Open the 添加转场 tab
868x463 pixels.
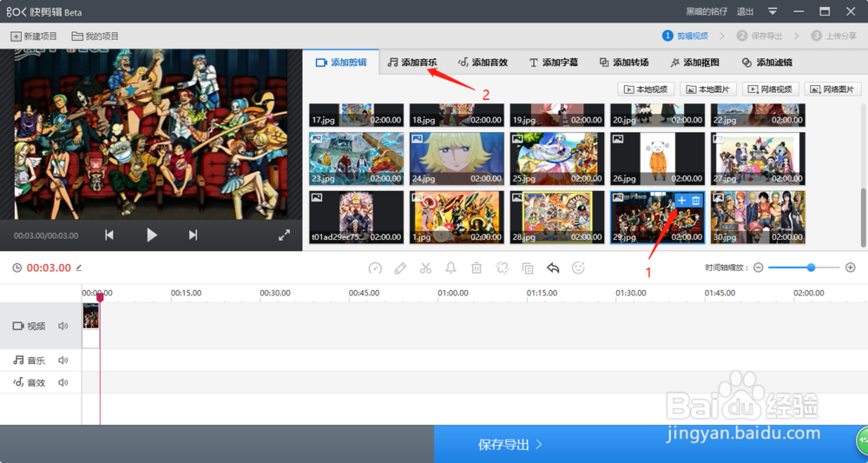point(624,62)
